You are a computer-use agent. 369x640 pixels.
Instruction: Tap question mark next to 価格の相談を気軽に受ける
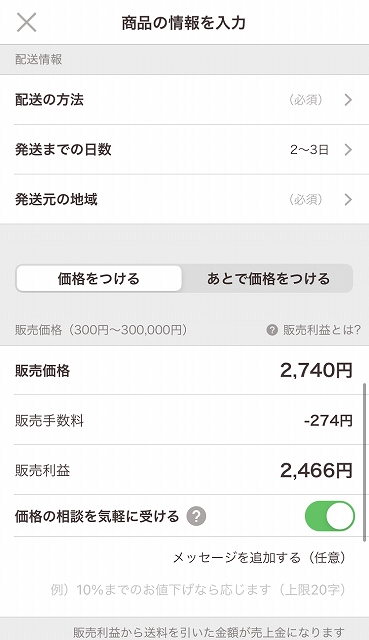pyautogui.click(x=196, y=516)
